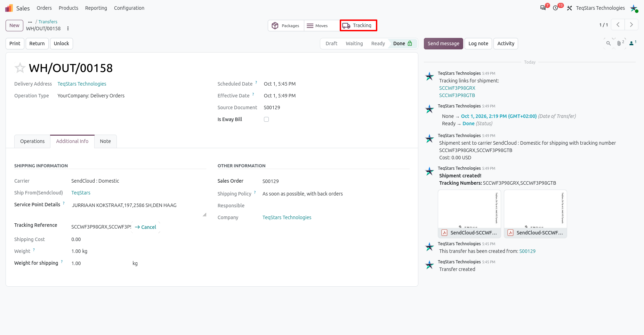
Task: Click Send message in chatter
Action: point(443,43)
